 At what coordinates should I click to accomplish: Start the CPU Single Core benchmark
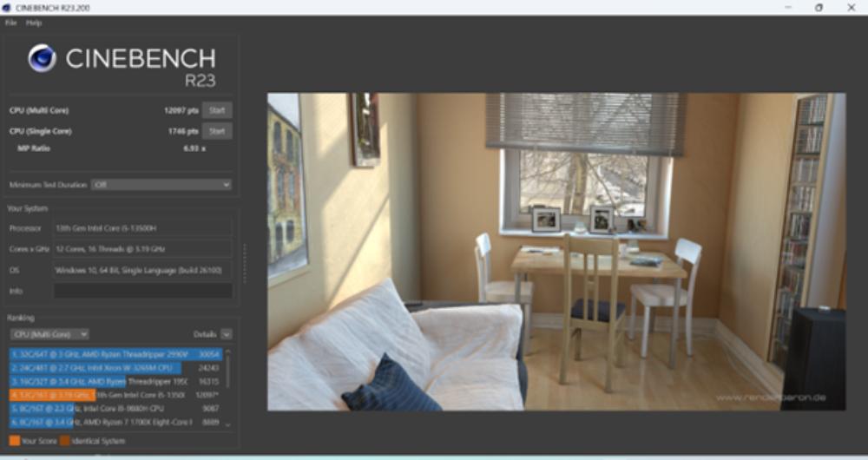tap(217, 131)
